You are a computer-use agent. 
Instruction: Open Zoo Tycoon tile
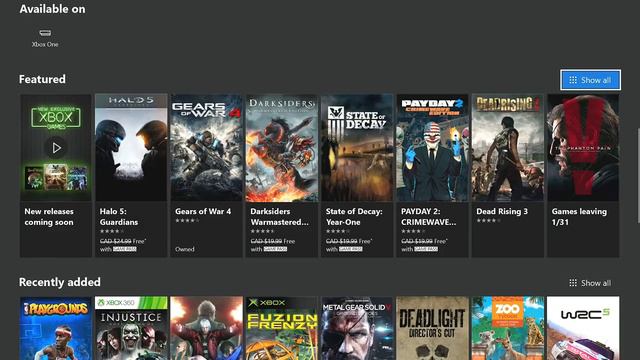pyautogui.click(x=507, y=328)
